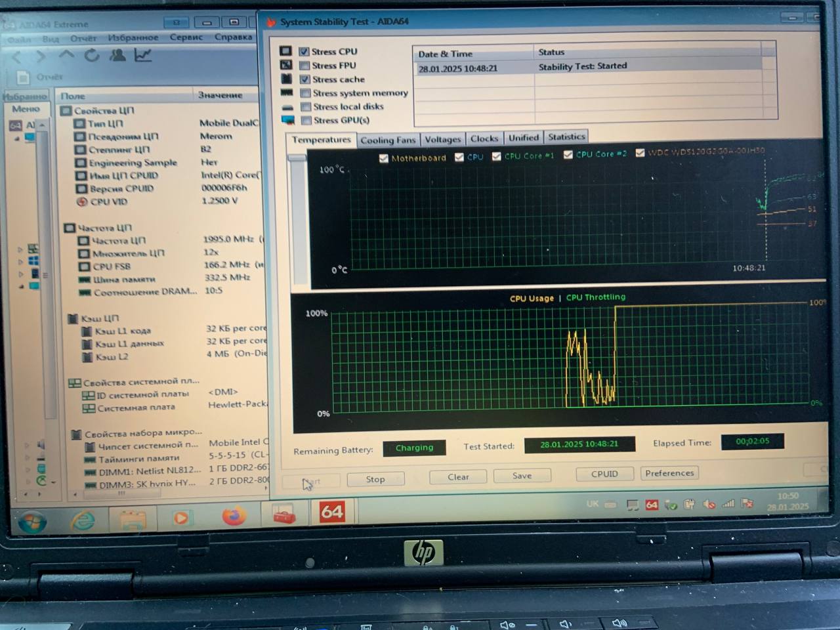Open the Отчёт menu in AIDA64
This screenshot has width=840, height=630.
tap(83, 39)
